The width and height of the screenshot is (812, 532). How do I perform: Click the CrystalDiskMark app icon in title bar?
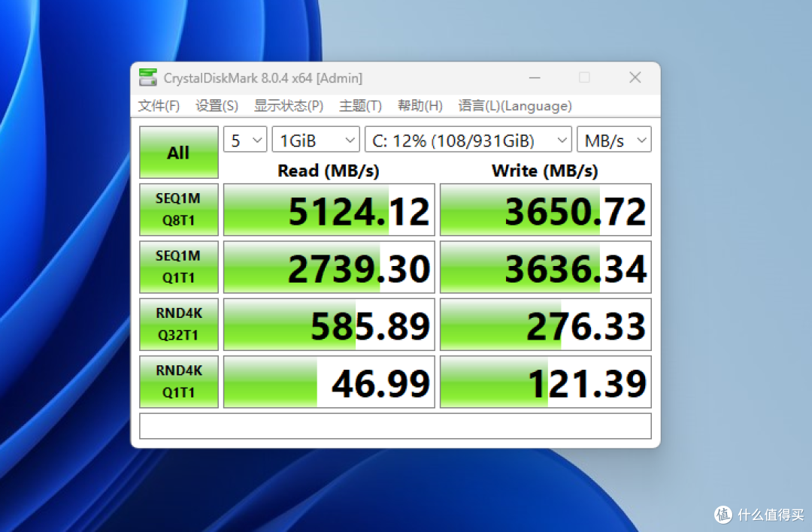(x=147, y=77)
